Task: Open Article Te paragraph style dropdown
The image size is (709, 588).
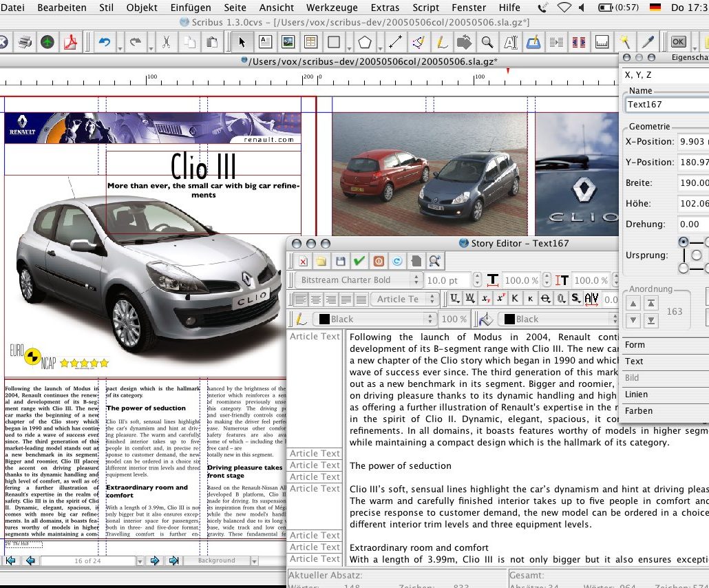Action: [405, 299]
